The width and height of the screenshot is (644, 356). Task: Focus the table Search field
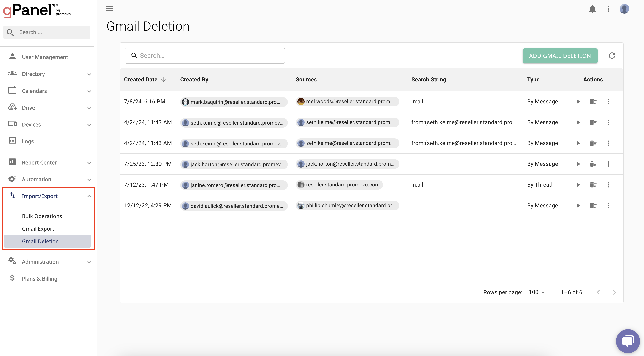click(x=205, y=55)
